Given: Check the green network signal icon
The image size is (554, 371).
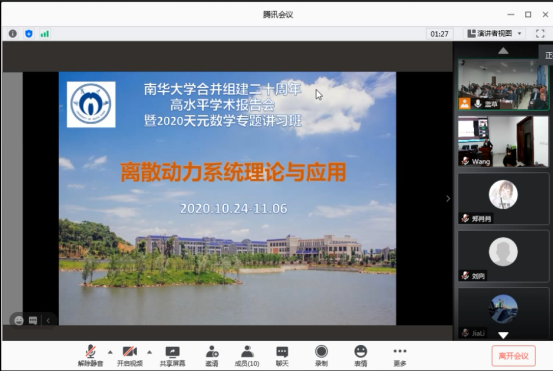Looking at the screenshot, I should (x=45, y=34).
